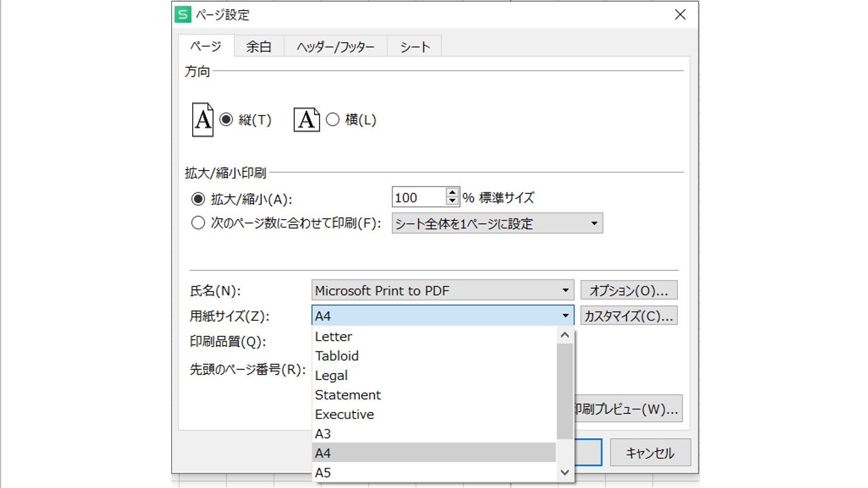Select Letter paper size from list

click(x=435, y=337)
